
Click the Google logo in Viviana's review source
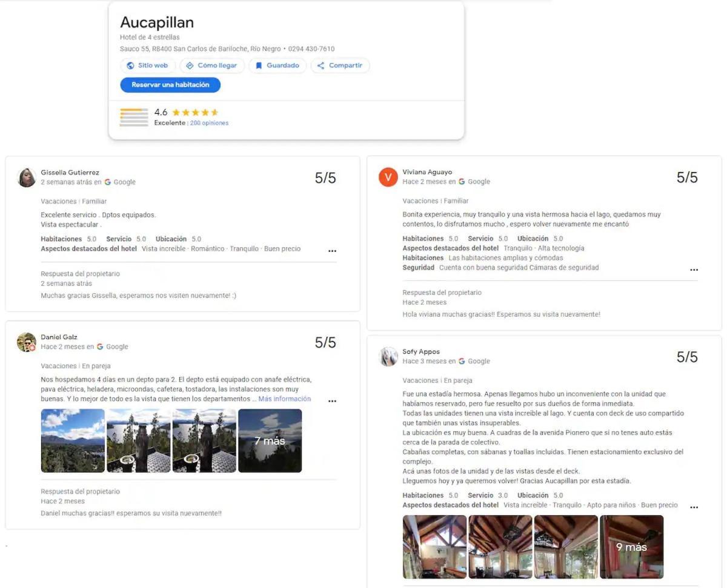[462, 182]
